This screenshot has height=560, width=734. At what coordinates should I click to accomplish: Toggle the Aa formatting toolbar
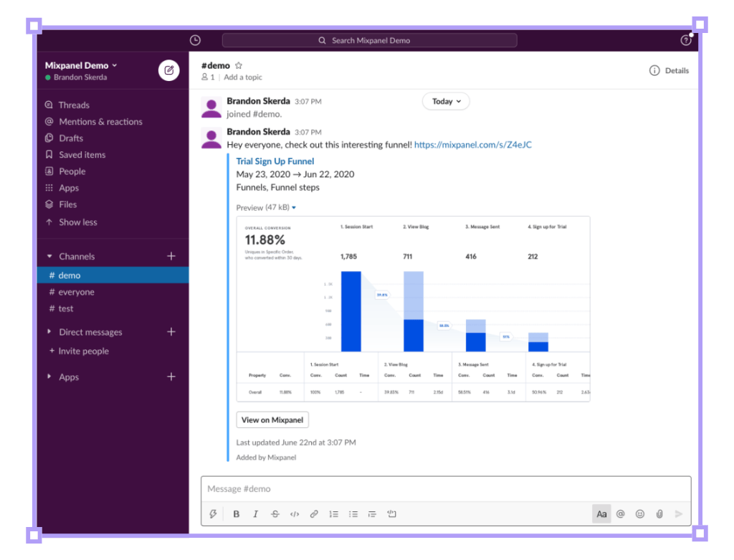point(601,514)
